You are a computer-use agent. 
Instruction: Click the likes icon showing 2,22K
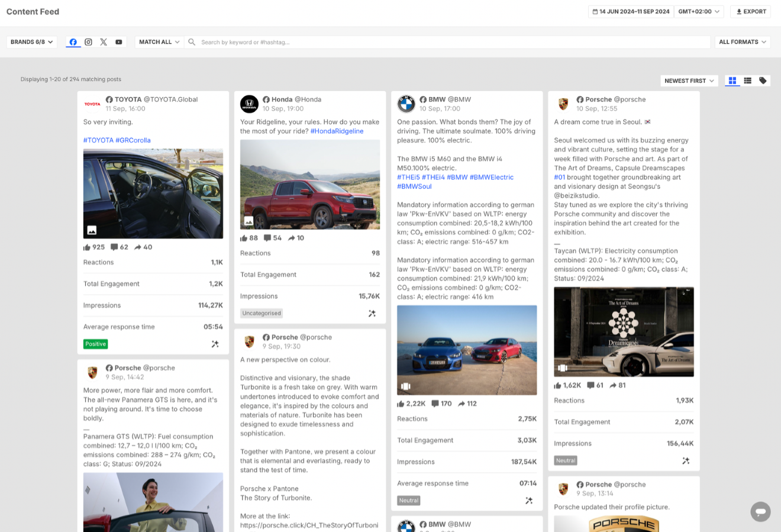tap(401, 404)
